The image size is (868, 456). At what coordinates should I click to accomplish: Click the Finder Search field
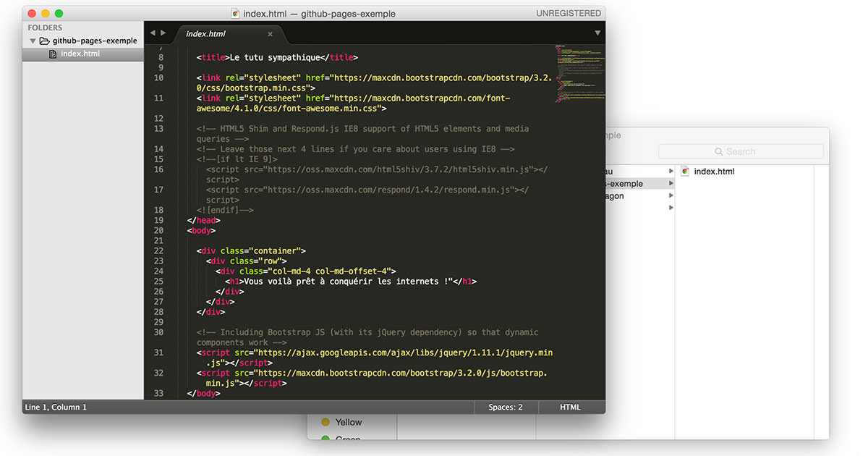pos(741,151)
